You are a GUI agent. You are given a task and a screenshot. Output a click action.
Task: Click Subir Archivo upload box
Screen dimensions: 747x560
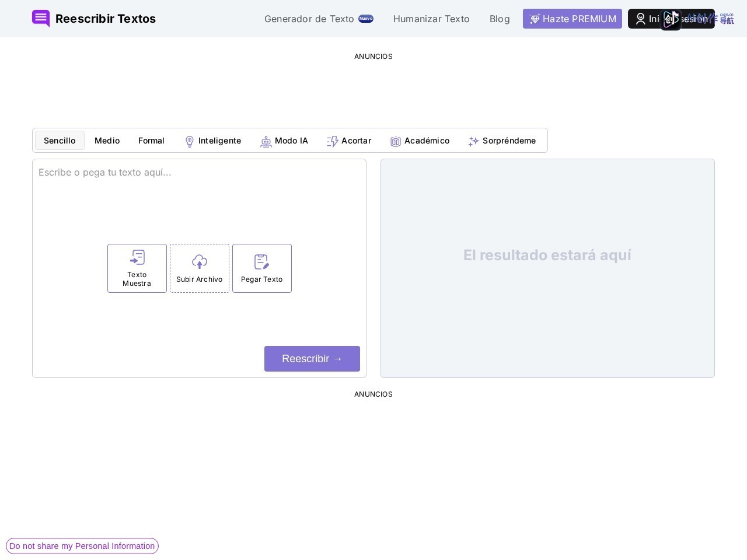pos(200,268)
